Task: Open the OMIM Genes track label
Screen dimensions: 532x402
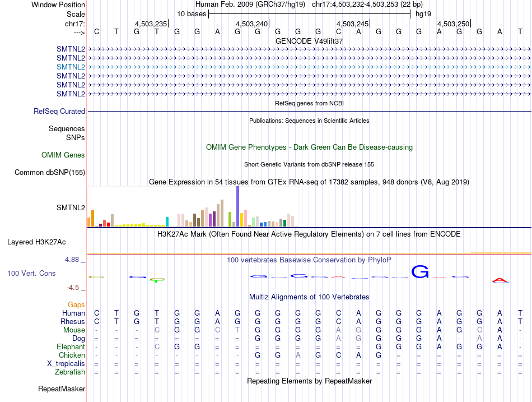Action: 63,155
